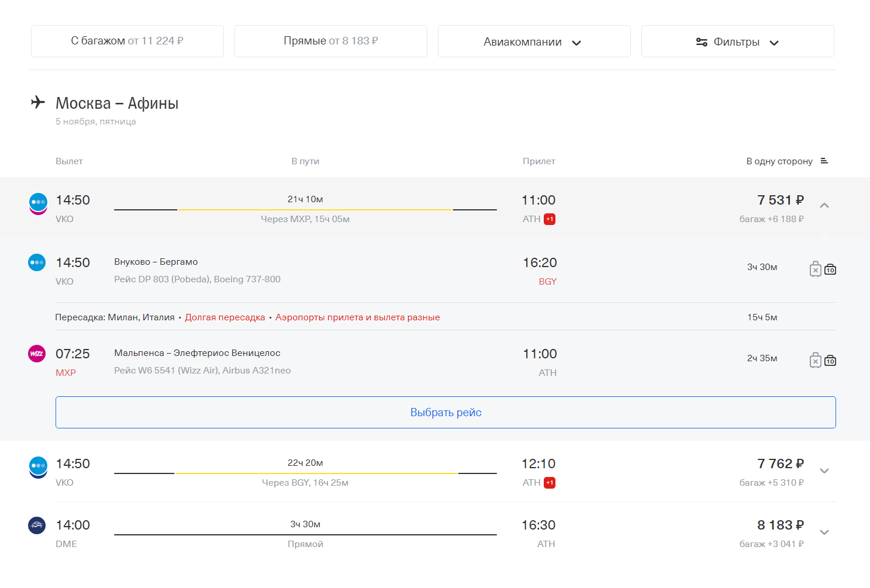The image size is (870, 588).
Task: Click the red MXP departure airport code
Action: 65,373
